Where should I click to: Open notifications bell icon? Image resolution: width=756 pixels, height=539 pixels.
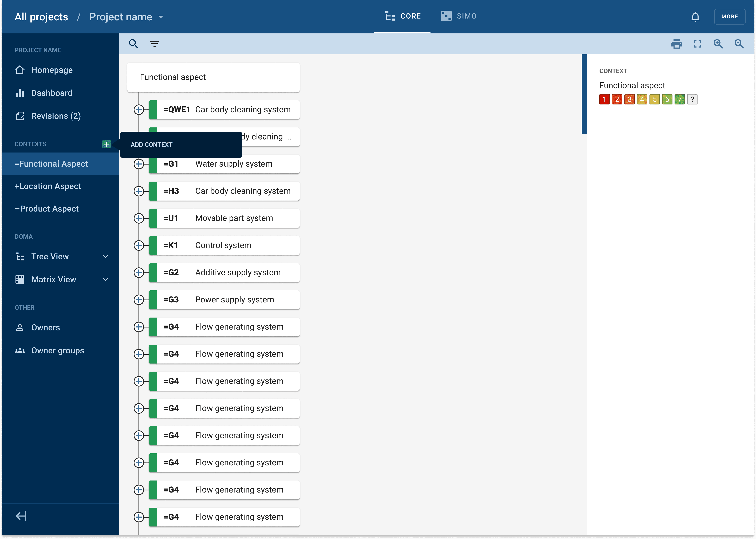[x=695, y=17]
